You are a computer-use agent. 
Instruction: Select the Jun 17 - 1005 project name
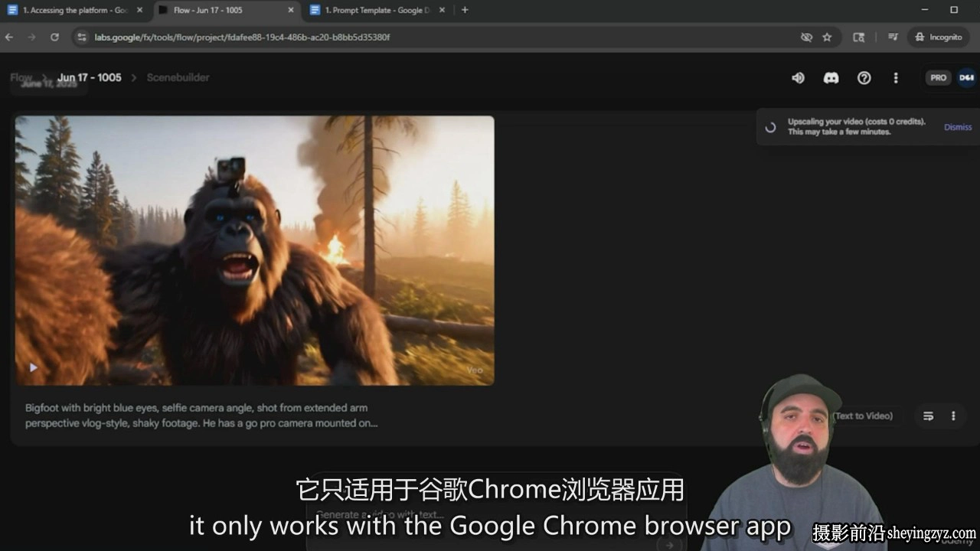pyautogui.click(x=90, y=77)
